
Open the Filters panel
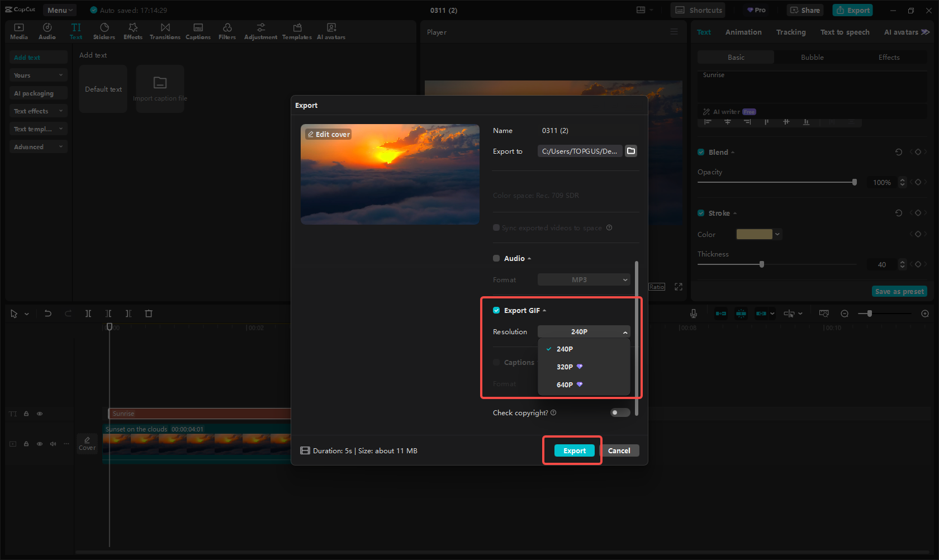[227, 31]
